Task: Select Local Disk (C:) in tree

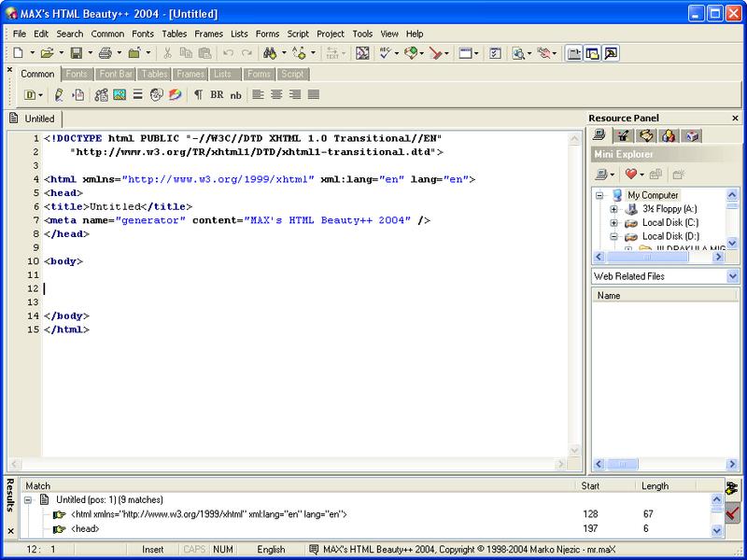Action: point(669,223)
